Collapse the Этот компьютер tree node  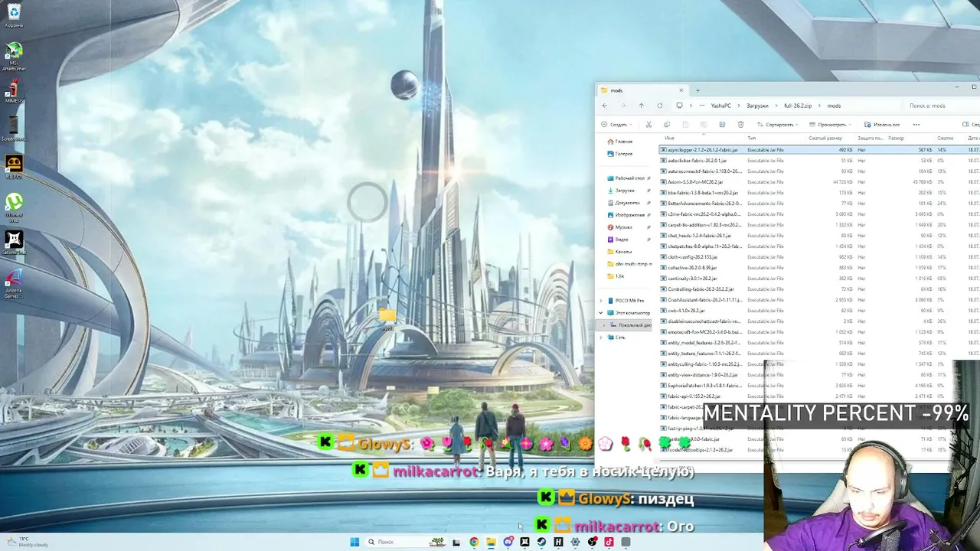coord(601,313)
